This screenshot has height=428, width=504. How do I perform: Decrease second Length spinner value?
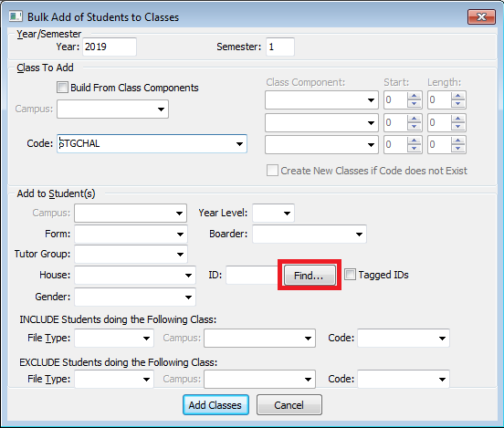pyautogui.click(x=458, y=126)
